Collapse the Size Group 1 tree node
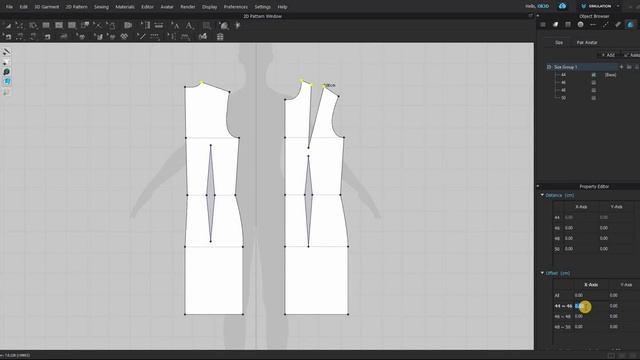Viewport: 640px width, 360px height. coord(549,67)
